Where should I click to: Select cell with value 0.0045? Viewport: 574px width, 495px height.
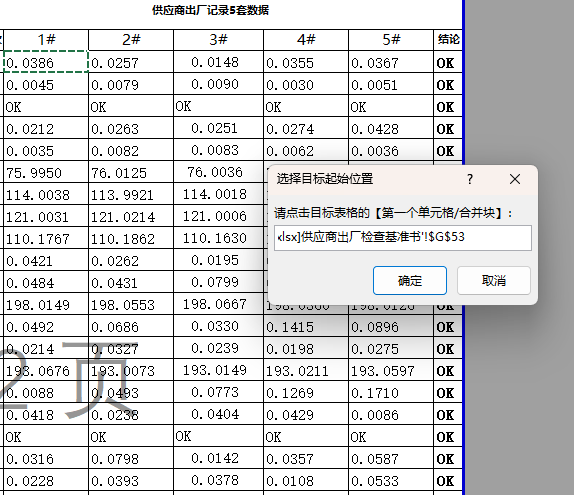click(46, 84)
